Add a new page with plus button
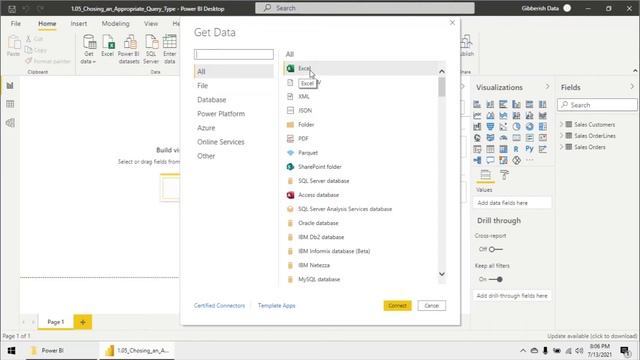This screenshot has width=640, height=360. (x=83, y=322)
